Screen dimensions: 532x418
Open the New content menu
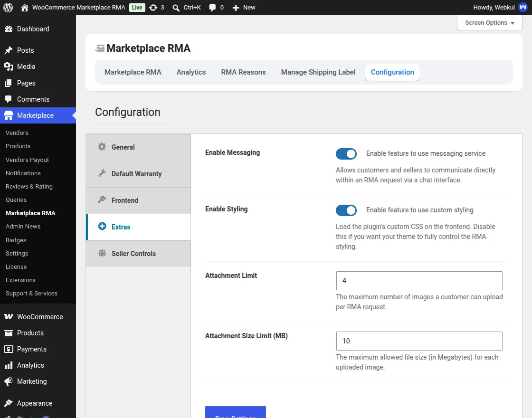click(x=244, y=8)
